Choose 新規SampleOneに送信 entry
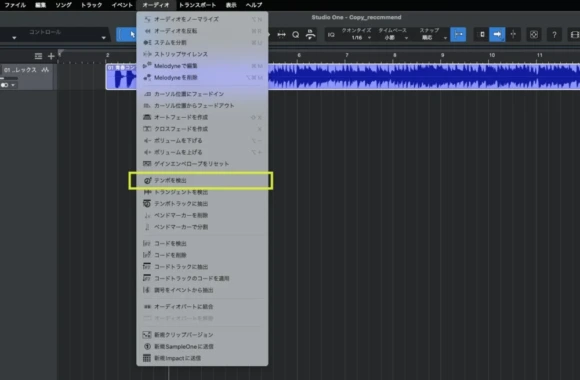 point(202,346)
